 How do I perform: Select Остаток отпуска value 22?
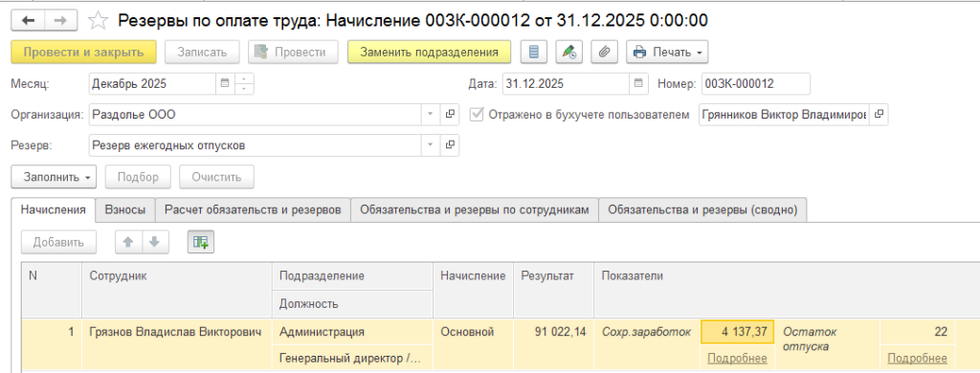point(918,333)
